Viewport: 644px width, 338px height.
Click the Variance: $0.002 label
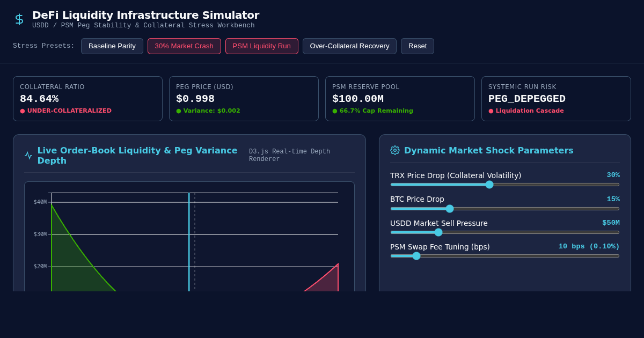tap(211, 111)
